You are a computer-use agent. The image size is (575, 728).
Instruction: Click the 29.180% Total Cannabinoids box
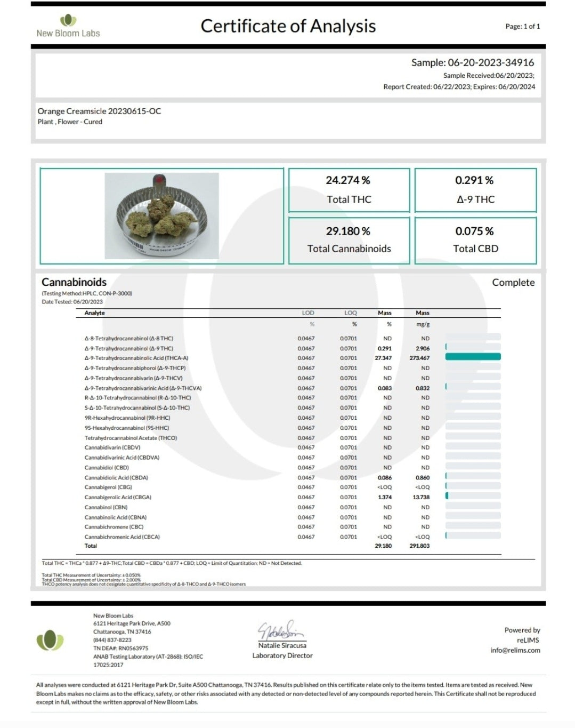click(349, 240)
